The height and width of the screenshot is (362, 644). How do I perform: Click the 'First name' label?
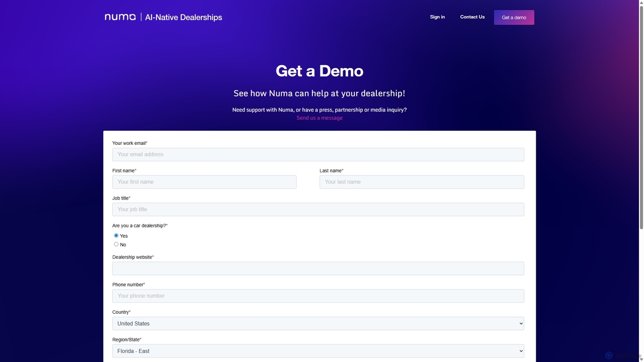click(123, 171)
